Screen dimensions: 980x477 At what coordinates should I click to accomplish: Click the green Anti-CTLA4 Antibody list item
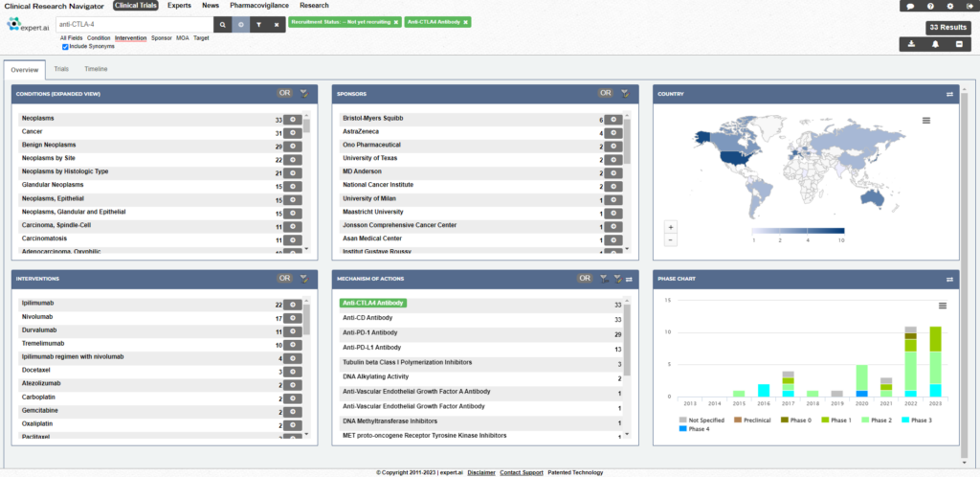point(373,304)
